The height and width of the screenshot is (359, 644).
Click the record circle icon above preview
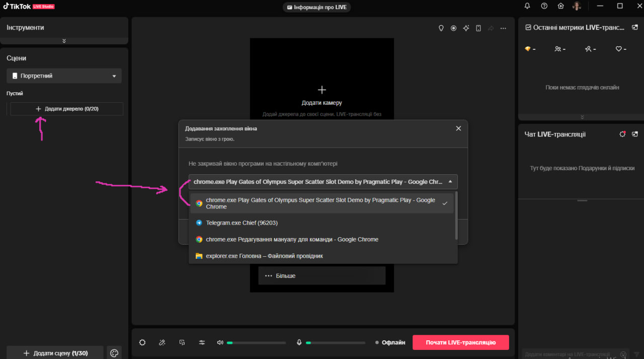point(453,28)
